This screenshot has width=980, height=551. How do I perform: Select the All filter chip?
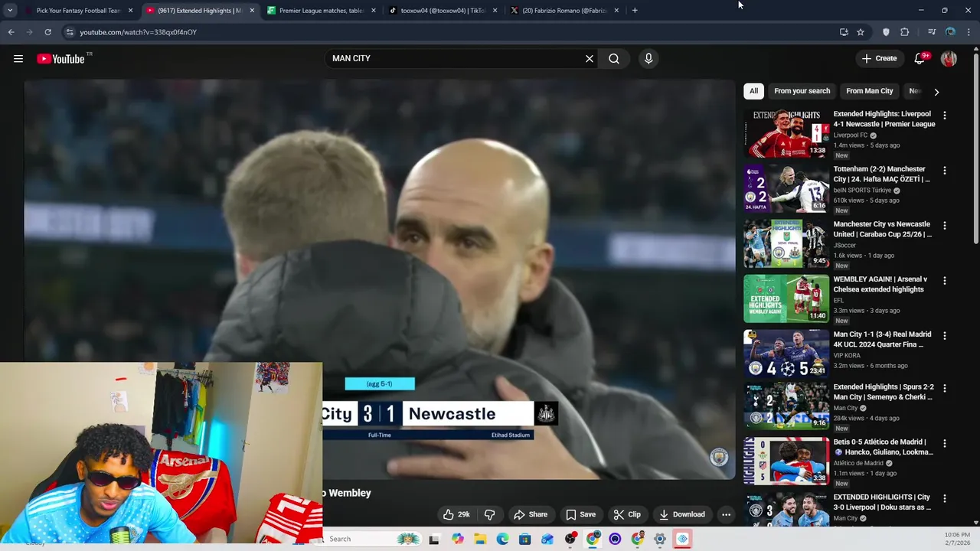(753, 91)
